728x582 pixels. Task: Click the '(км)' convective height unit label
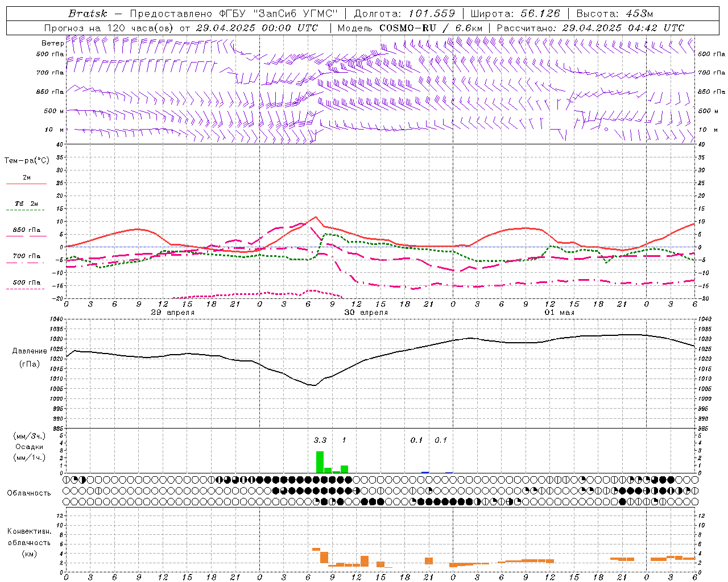29,554
